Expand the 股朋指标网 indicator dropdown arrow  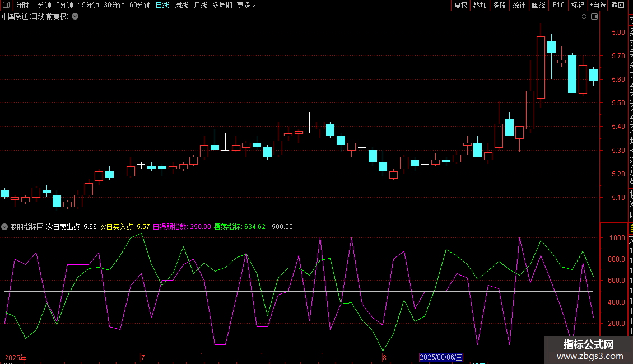(x=5, y=227)
